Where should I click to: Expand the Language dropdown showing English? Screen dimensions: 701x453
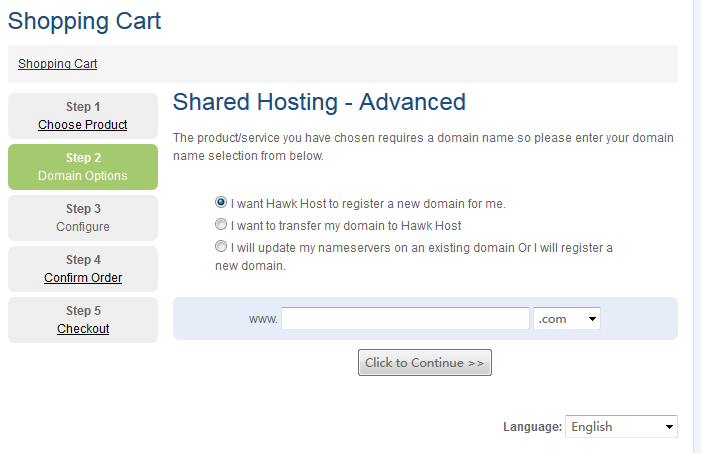click(x=621, y=427)
